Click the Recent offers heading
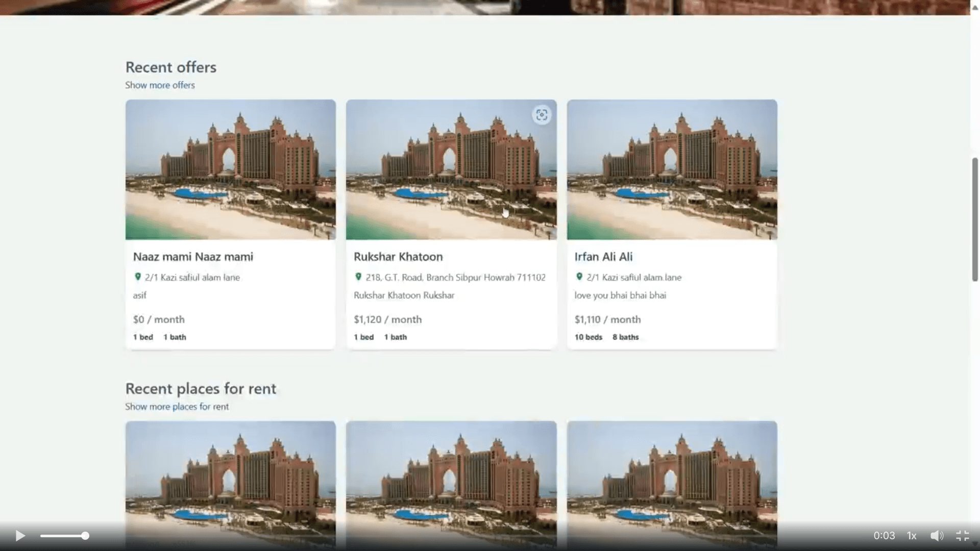This screenshot has width=980, height=551. (171, 67)
